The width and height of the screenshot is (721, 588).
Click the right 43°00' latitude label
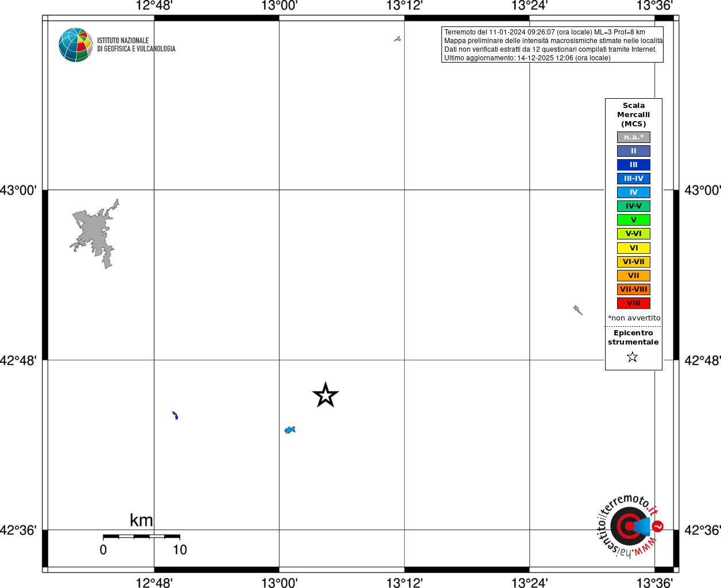tap(703, 190)
